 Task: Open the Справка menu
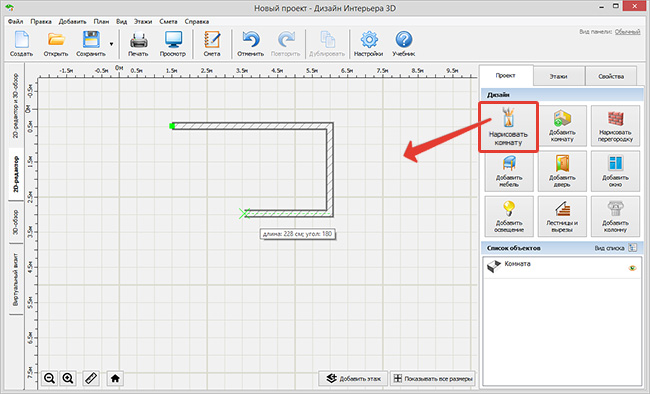[197, 21]
